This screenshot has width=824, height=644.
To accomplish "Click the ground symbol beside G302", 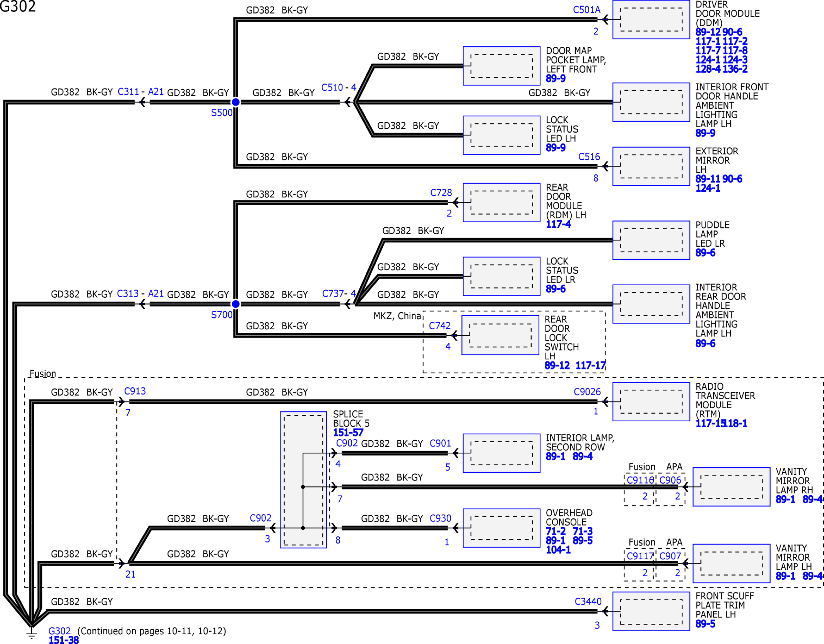I will (x=32, y=633).
